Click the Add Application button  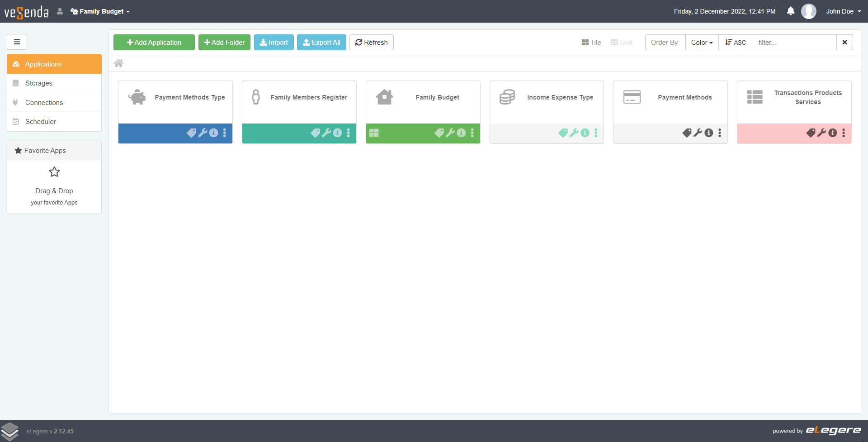click(154, 43)
